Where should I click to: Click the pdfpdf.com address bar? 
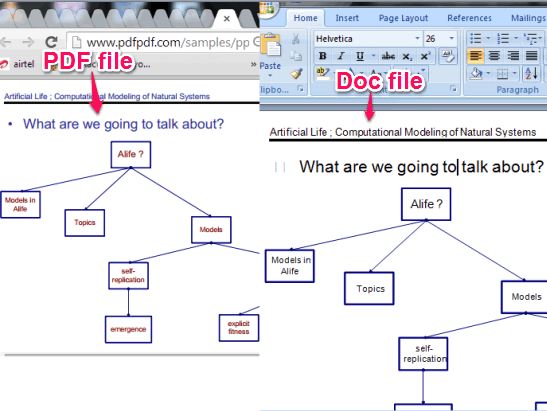pyautogui.click(x=163, y=42)
